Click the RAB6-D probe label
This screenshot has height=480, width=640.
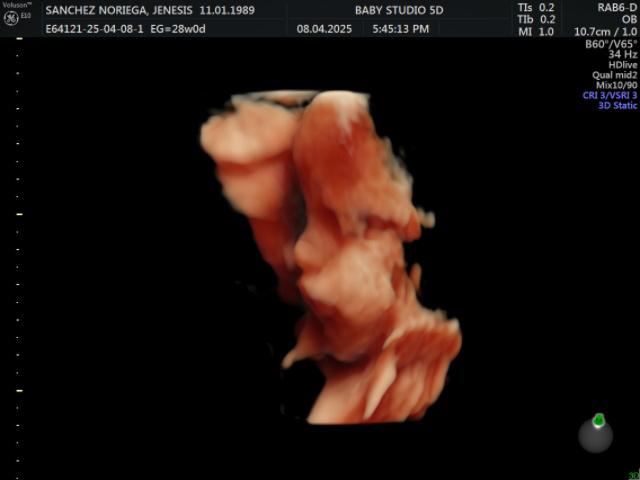click(x=614, y=6)
